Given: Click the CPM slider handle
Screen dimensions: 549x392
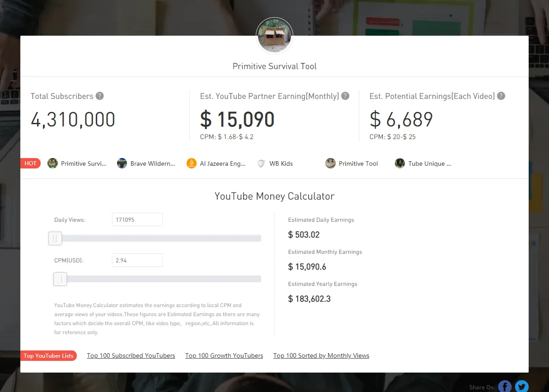Looking at the screenshot, I should point(60,279).
